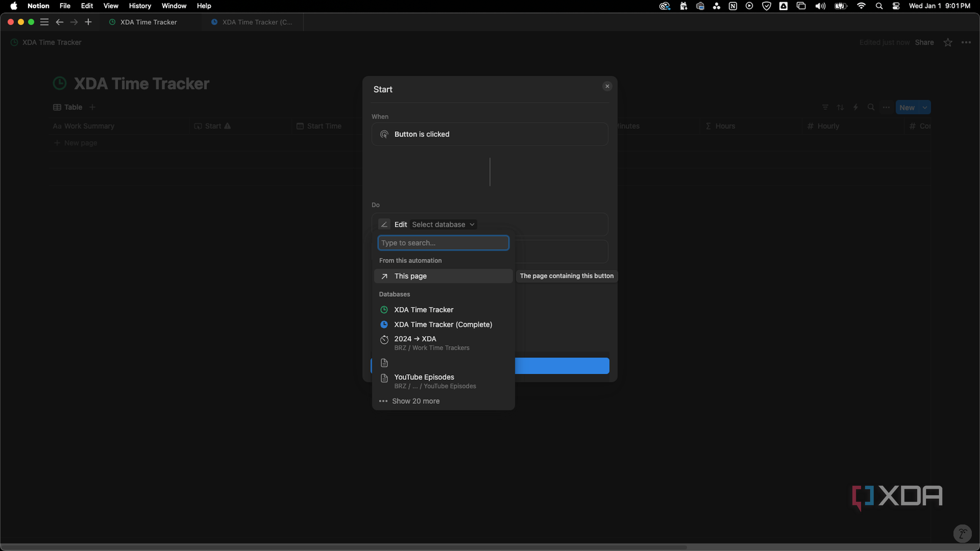
Task: Open the History menu
Action: pos(140,6)
